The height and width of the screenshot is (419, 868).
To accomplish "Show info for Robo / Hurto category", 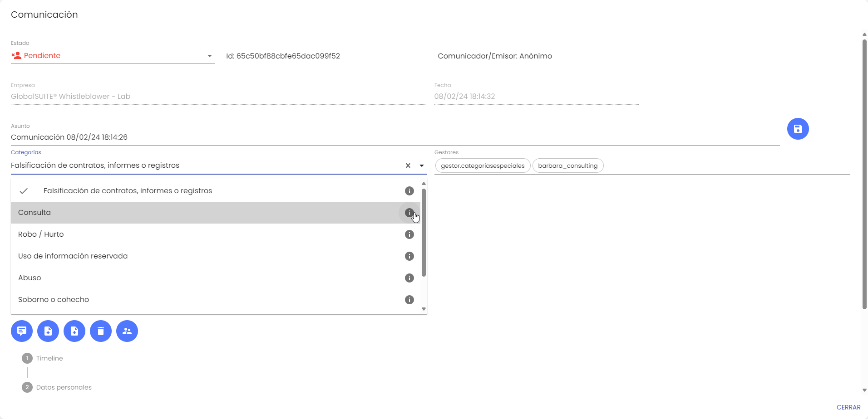I will (409, 234).
